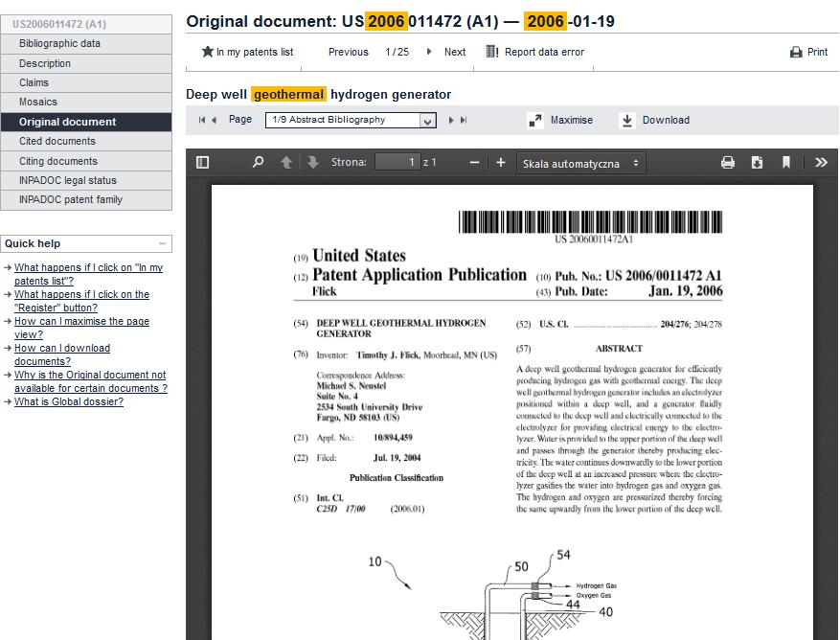Save PDF with viewer download icon
The image size is (840, 640).
tap(757, 163)
